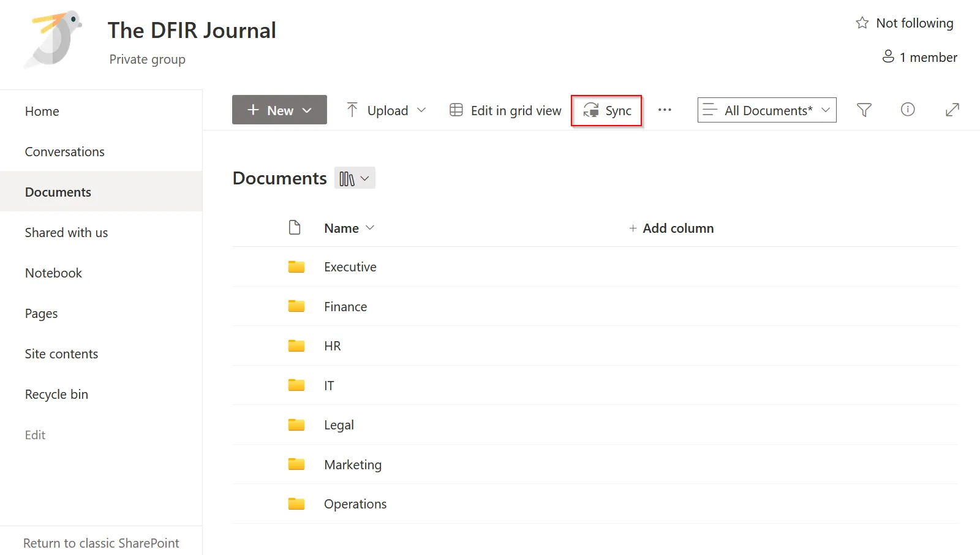Open the ellipsis for more library actions

click(665, 110)
